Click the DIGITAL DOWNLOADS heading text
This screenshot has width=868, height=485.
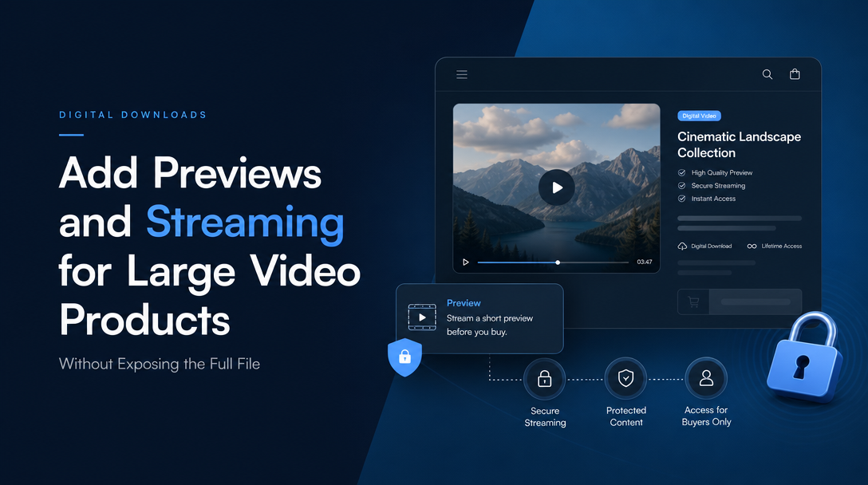[x=133, y=115]
